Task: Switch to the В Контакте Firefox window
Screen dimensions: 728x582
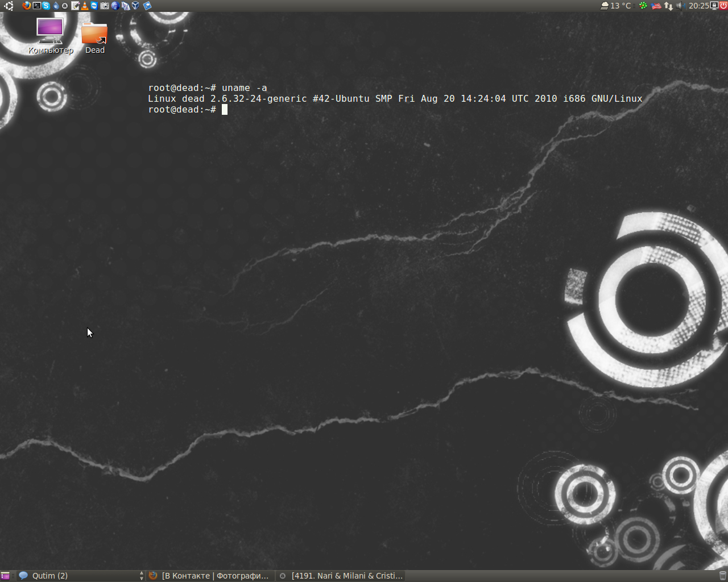Action: point(210,576)
